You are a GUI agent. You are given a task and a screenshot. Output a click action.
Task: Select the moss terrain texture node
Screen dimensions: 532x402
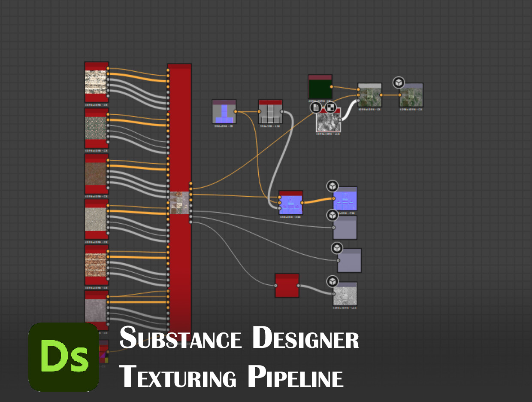point(370,94)
